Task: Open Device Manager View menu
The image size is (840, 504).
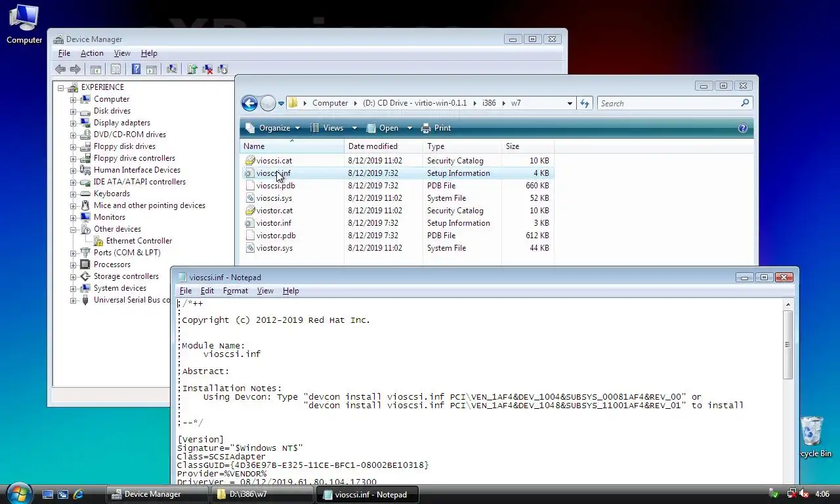Action: point(122,53)
